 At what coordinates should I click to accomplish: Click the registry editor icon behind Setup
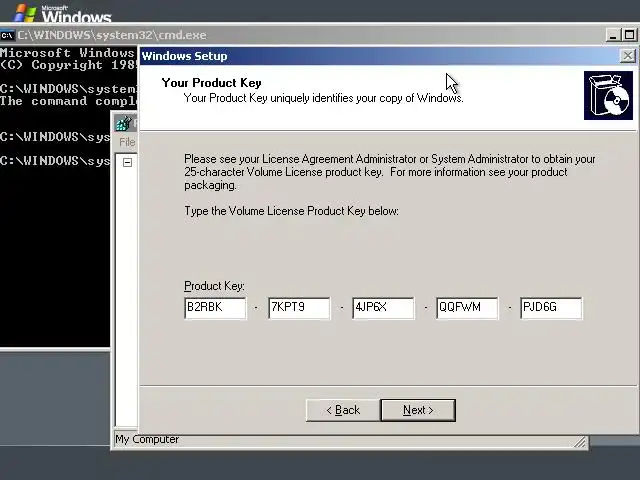coord(124,123)
